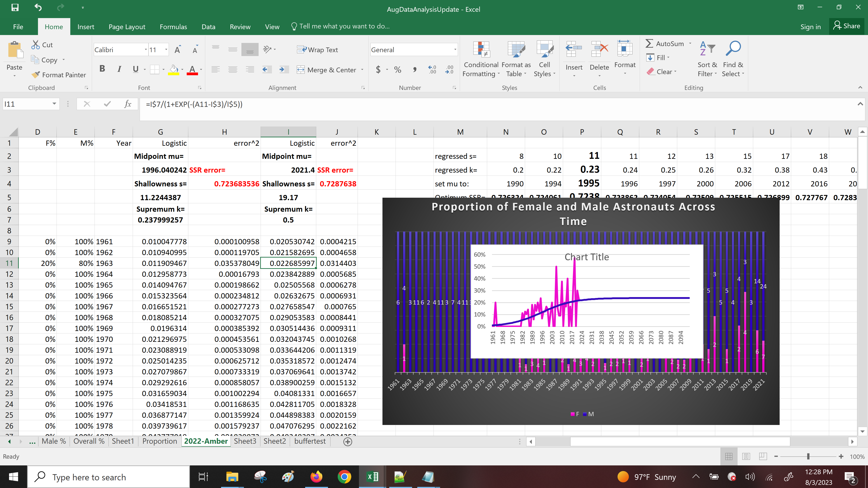Open the General number format dropdown
Viewport: 868px width, 488px height.
coord(455,50)
